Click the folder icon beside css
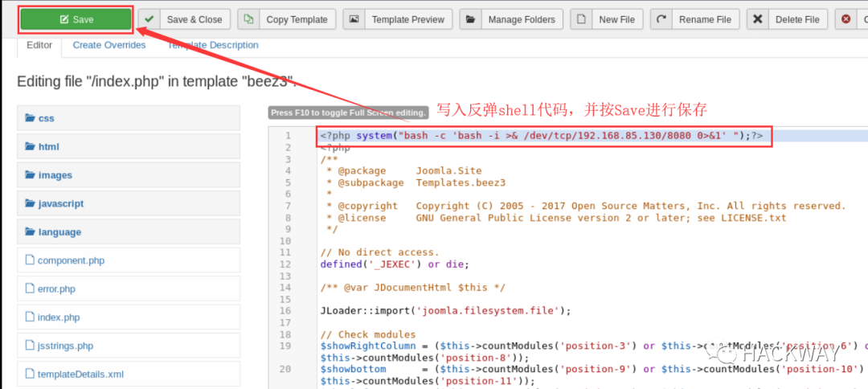This screenshot has height=389, width=868. pos(30,118)
